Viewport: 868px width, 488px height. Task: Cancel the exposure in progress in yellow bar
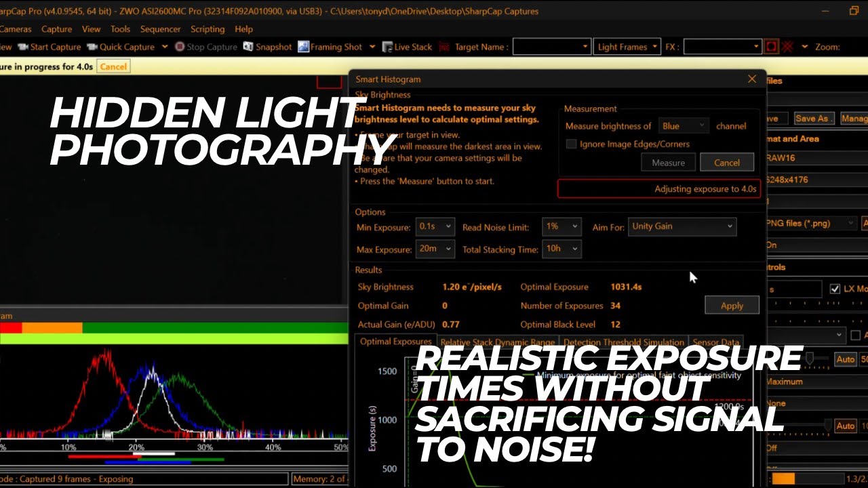click(113, 66)
